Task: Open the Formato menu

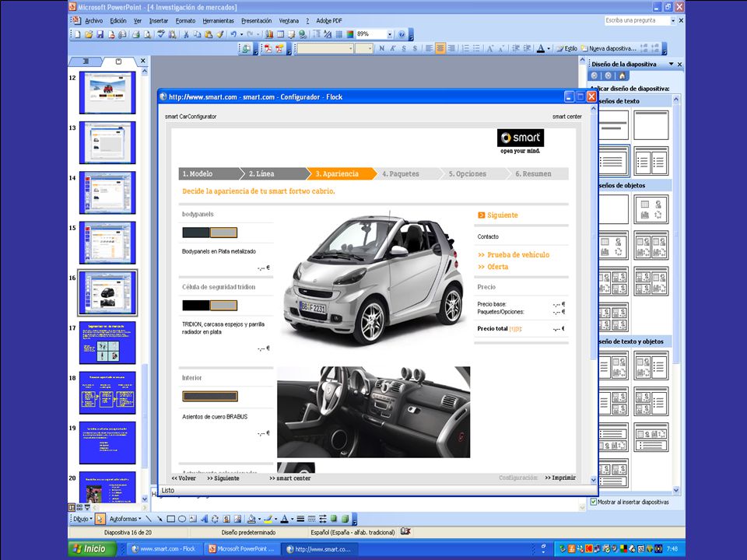Action: [x=185, y=21]
